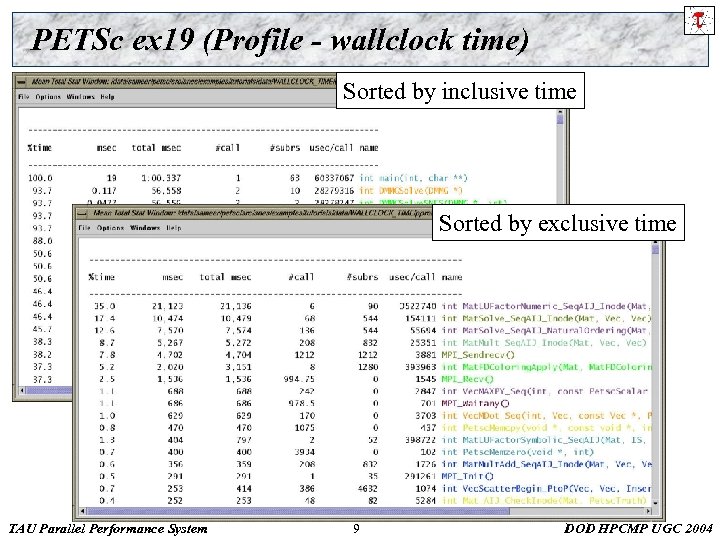
Task: Click left arrow of back window horizontal scrollbar
Action: pyautogui.click(x=22, y=390)
